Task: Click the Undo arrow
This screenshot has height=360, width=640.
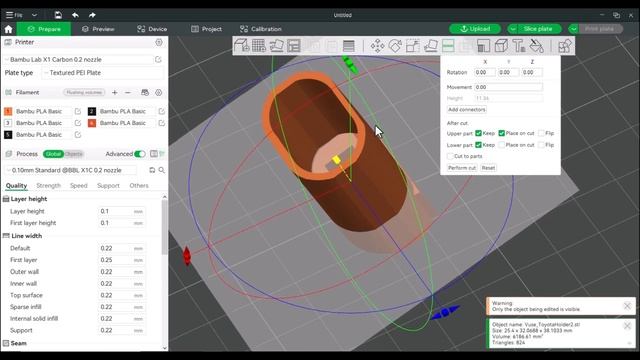Action: tap(75, 15)
